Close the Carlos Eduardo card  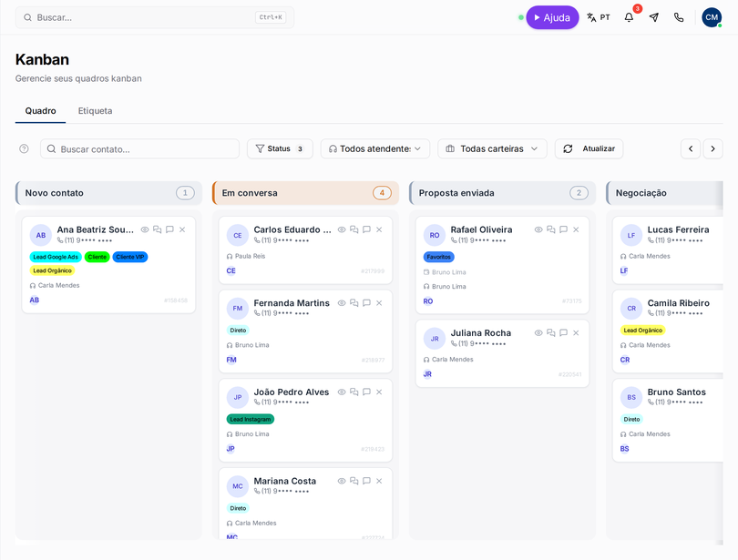pyautogui.click(x=379, y=229)
